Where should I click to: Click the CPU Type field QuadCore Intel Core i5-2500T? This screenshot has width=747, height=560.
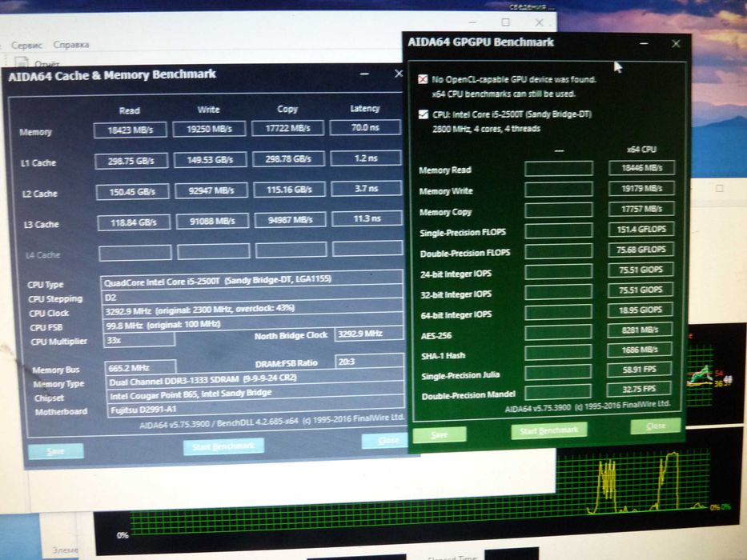tap(252, 281)
